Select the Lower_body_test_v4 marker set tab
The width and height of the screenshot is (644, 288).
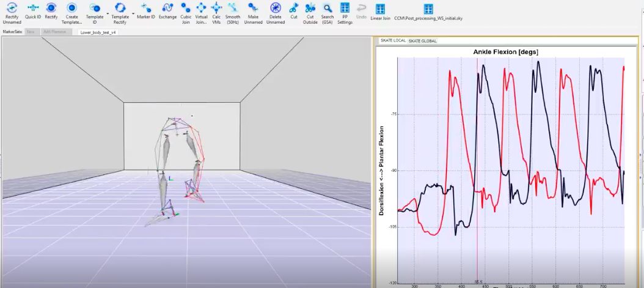click(98, 32)
